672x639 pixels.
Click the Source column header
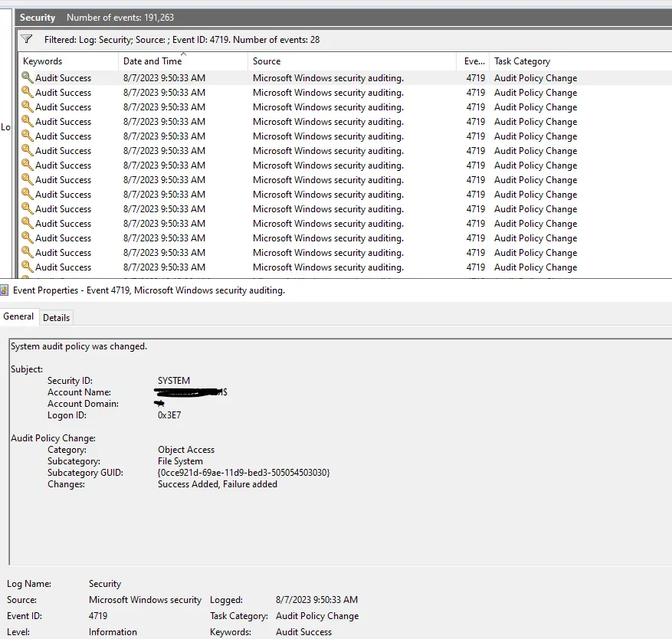coord(267,61)
